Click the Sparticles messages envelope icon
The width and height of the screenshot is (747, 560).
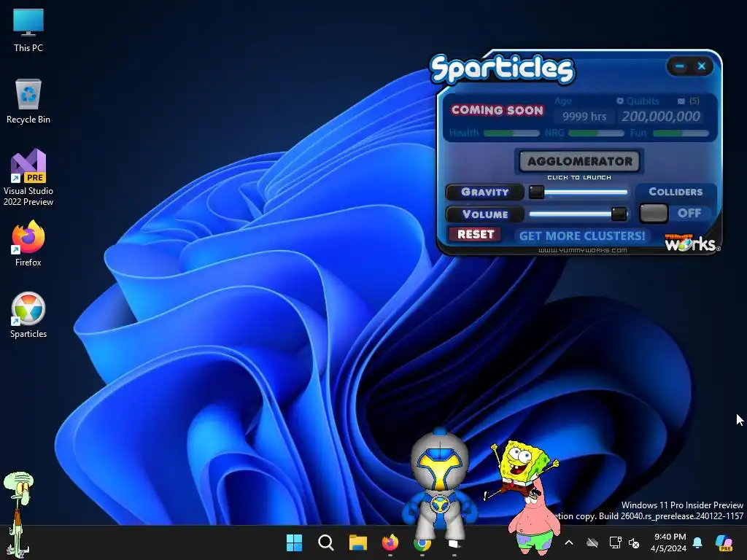[681, 101]
